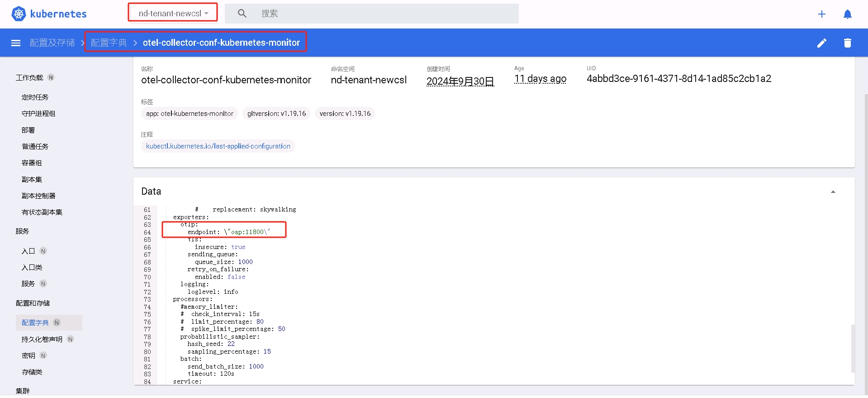The image size is (868, 398).
Task: Open 部署 in the sidebar
Action: [28, 130]
